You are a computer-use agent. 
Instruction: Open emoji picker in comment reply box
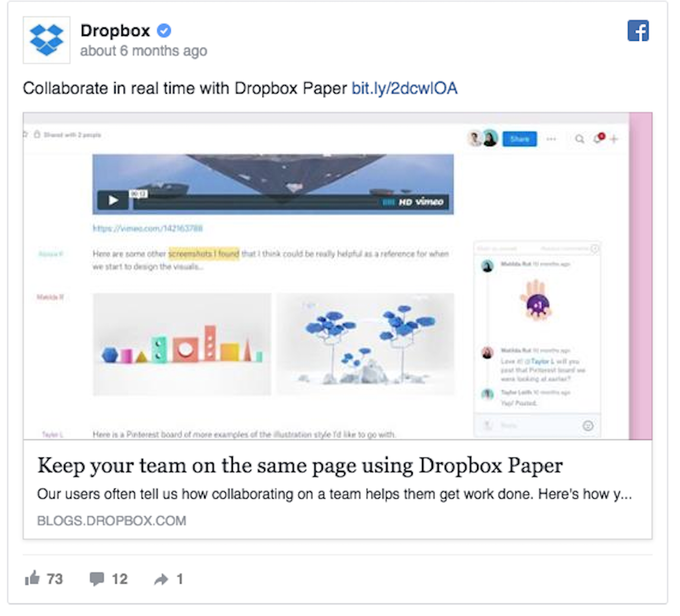coord(588,425)
